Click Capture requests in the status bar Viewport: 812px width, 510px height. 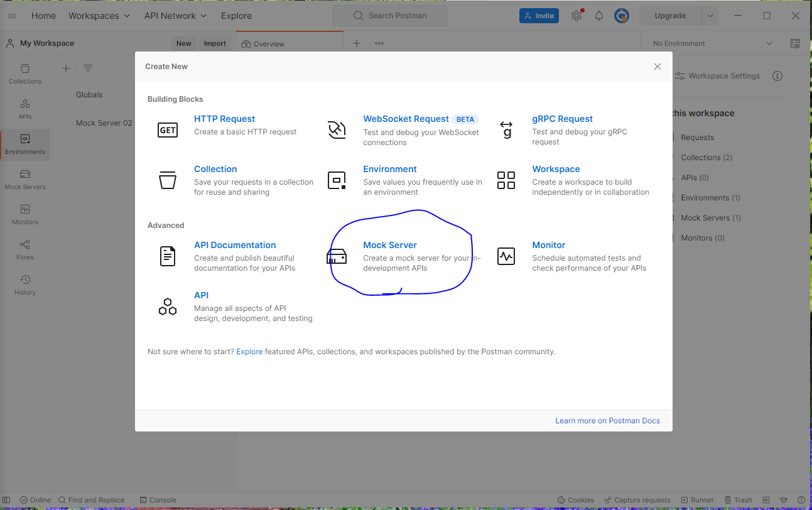637,500
